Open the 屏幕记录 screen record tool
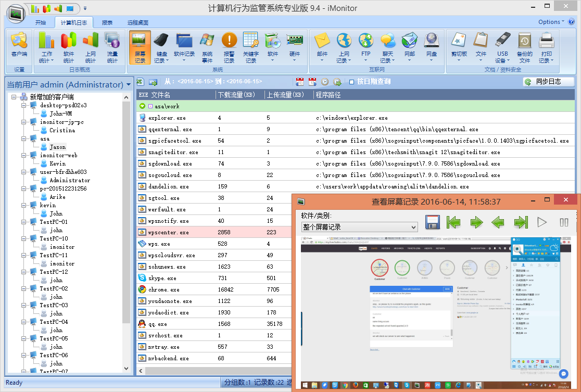The width and height of the screenshot is (581, 392). pyautogui.click(x=140, y=47)
